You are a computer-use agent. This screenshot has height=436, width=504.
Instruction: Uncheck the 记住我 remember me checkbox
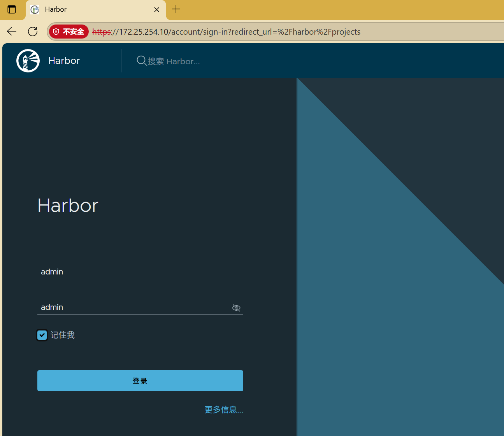coord(42,335)
